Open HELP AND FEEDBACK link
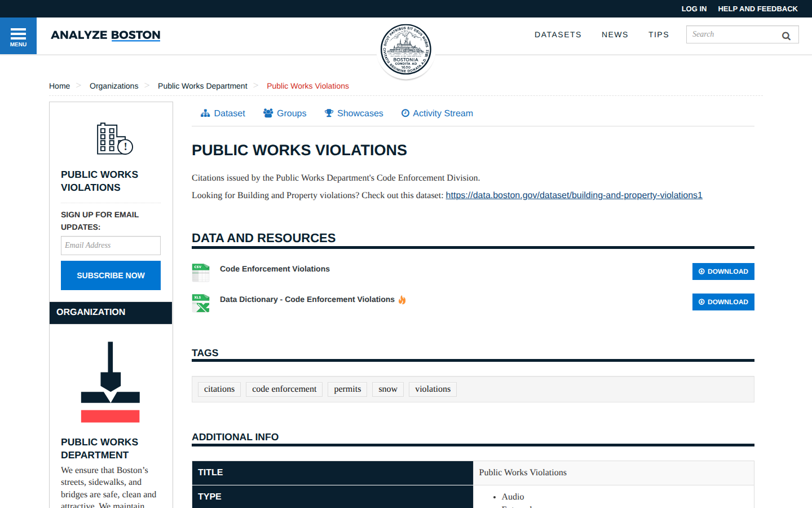The width and height of the screenshot is (812, 508). coord(758,8)
